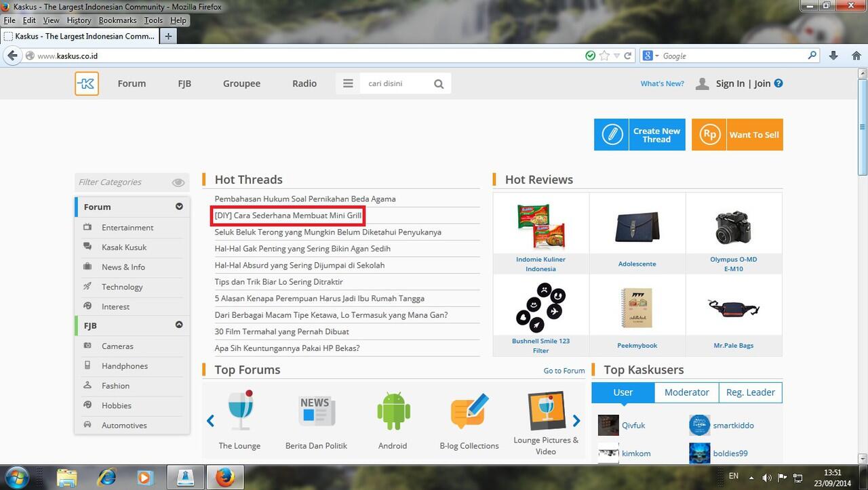Open Firefox downloads arrow icon
This screenshot has height=490, width=868.
click(x=834, y=56)
